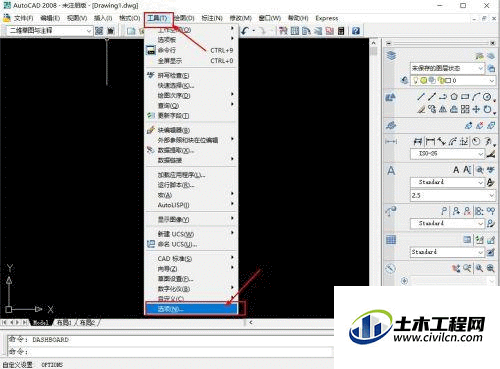500x369 pixels.
Task: Click the Mirror modify tool
Action: pos(443,109)
